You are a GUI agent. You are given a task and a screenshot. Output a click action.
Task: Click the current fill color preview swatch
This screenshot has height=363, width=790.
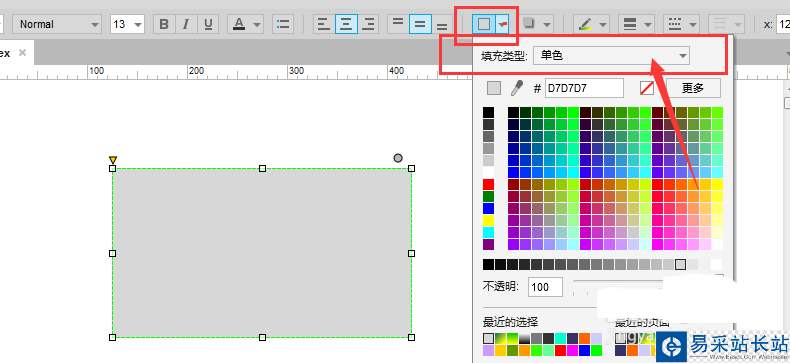(x=494, y=88)
